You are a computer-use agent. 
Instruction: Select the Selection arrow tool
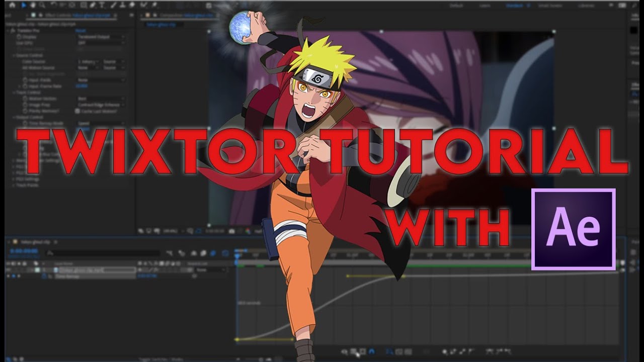point(24,5)
